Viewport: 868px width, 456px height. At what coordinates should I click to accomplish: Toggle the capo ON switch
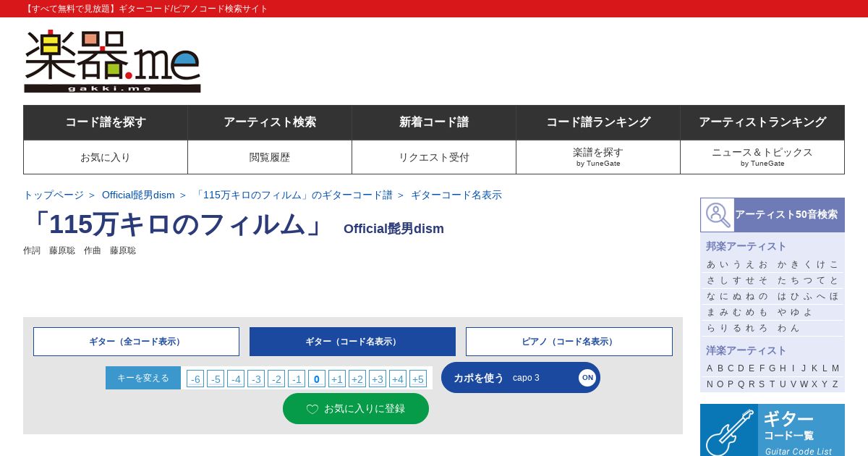tap(587, 377)
